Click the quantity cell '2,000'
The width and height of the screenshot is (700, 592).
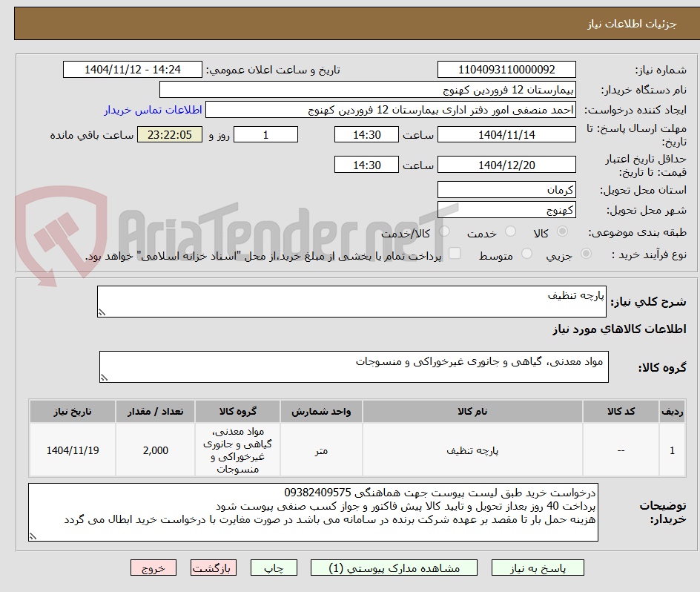point(156,450)
